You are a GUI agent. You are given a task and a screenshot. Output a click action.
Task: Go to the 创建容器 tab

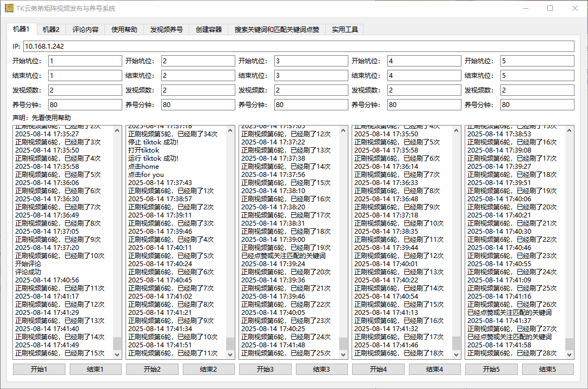(209, 29)
